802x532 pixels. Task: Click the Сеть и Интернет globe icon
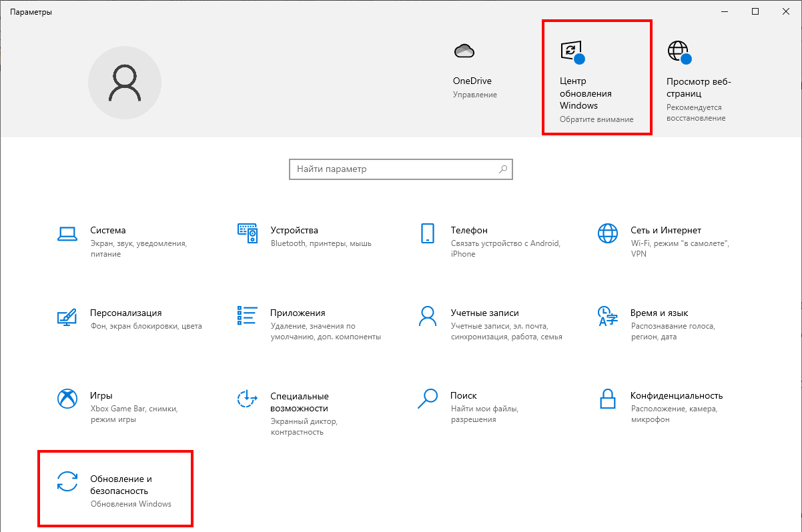click(607, 233)
